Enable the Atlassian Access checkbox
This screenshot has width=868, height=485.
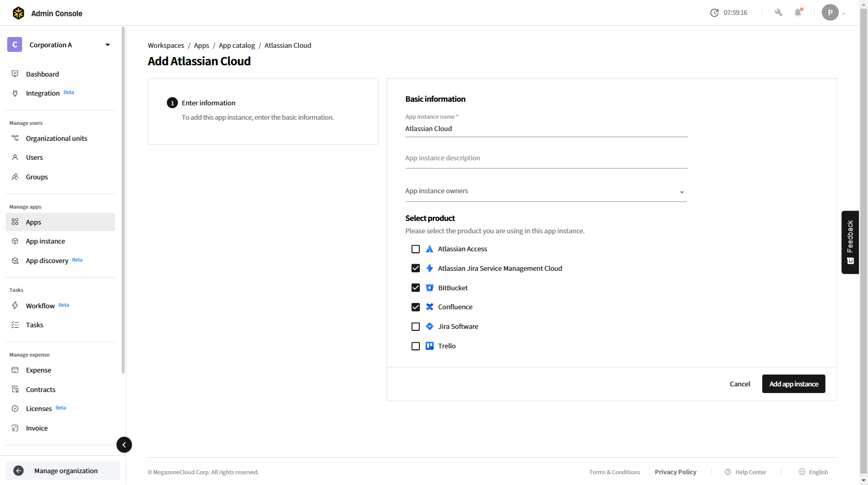(416, 249)
